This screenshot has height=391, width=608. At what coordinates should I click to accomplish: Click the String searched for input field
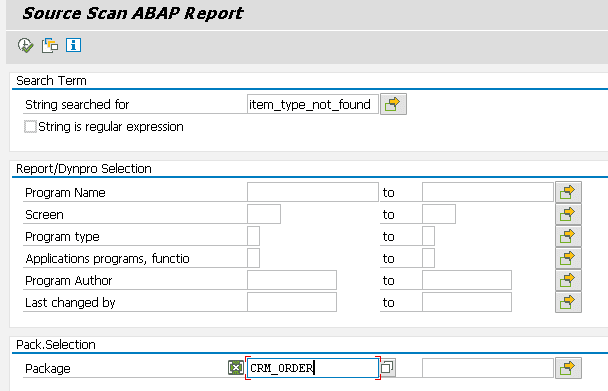coord(313,104)
